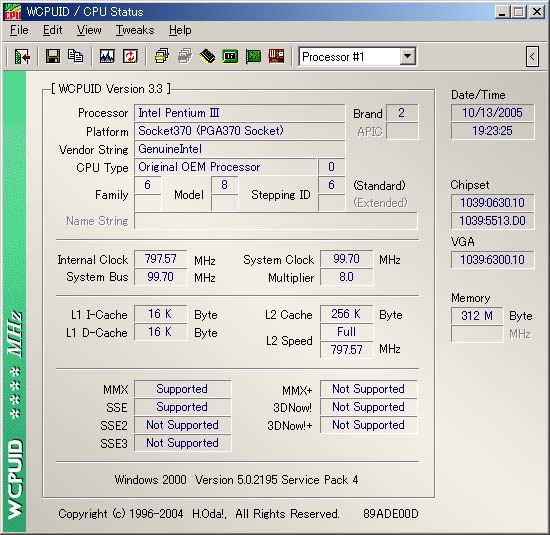Open the real-time clock graph icon
This screenshot has width=550, height=535.
click(107, 56)
